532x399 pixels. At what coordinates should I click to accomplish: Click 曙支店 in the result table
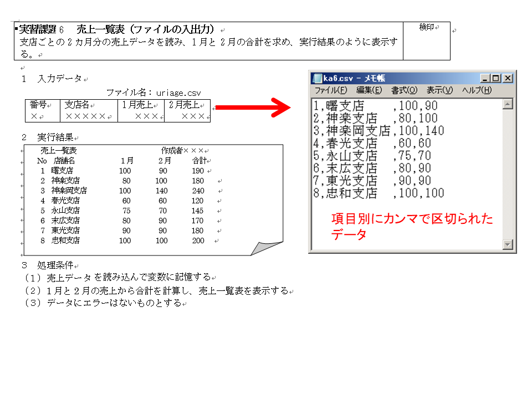(x=62, y=171)
